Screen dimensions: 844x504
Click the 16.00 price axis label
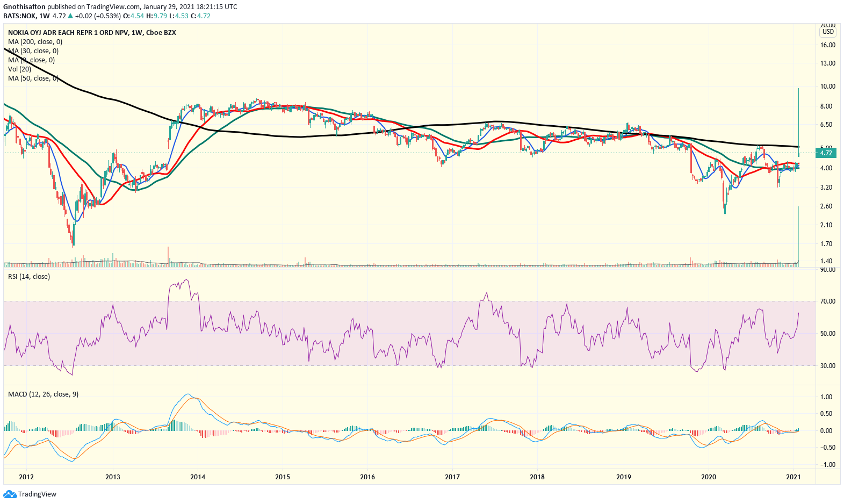(x=828, y=45)
